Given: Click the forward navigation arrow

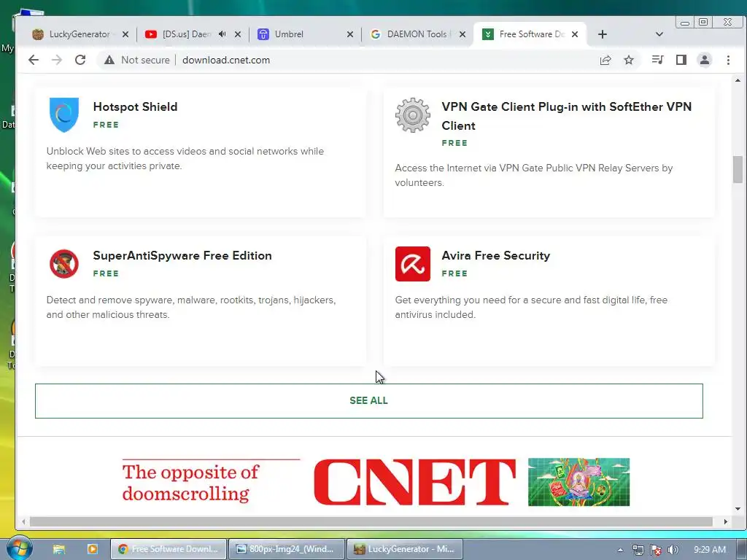Looking at the screenshot, I should coord(57,60).
